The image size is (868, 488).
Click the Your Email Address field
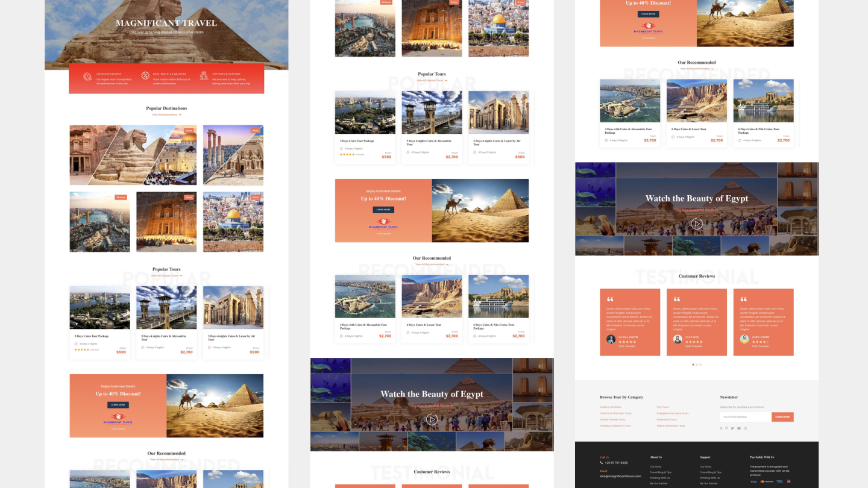click(x=746, y=417)
